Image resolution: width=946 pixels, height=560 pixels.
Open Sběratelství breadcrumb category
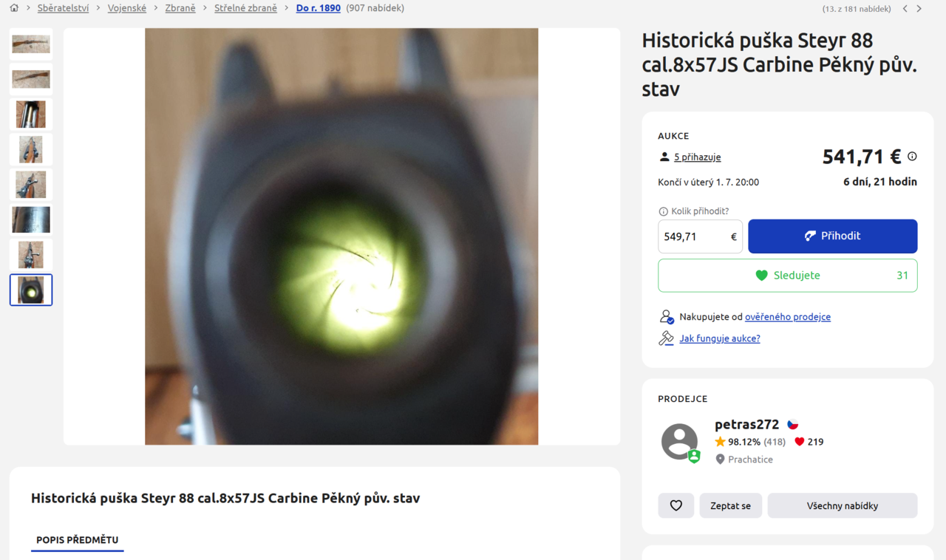point(64,8)
